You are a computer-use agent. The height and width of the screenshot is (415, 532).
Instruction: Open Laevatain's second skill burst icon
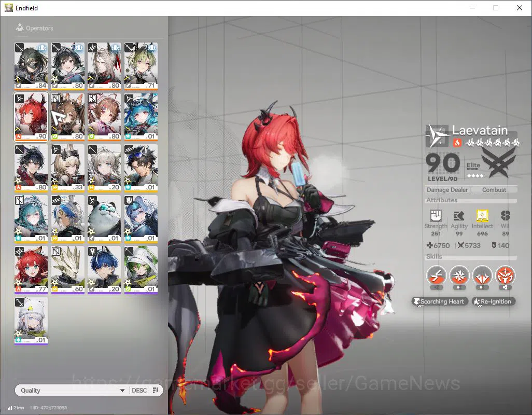[459, 275]
